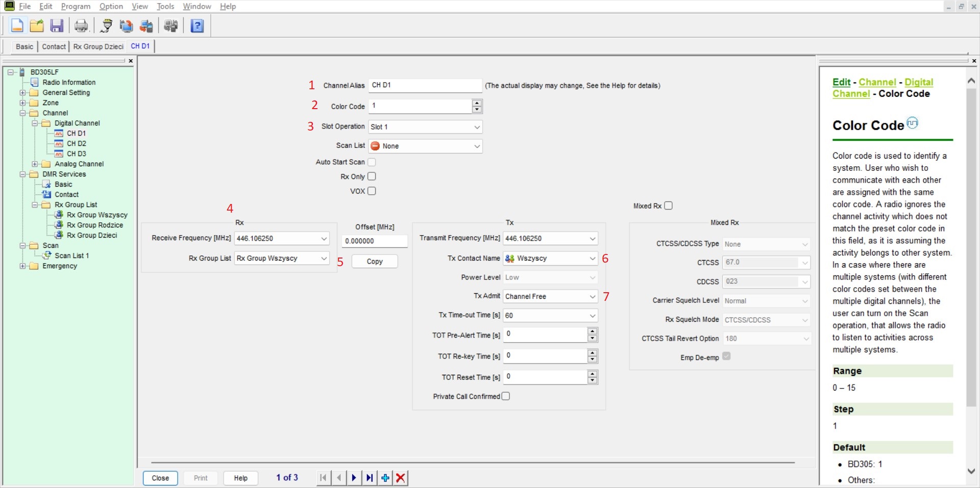Image resolution: width=980 pixels, height=488 pixels.
Task: Jump to last channel record
Action: 370,478
